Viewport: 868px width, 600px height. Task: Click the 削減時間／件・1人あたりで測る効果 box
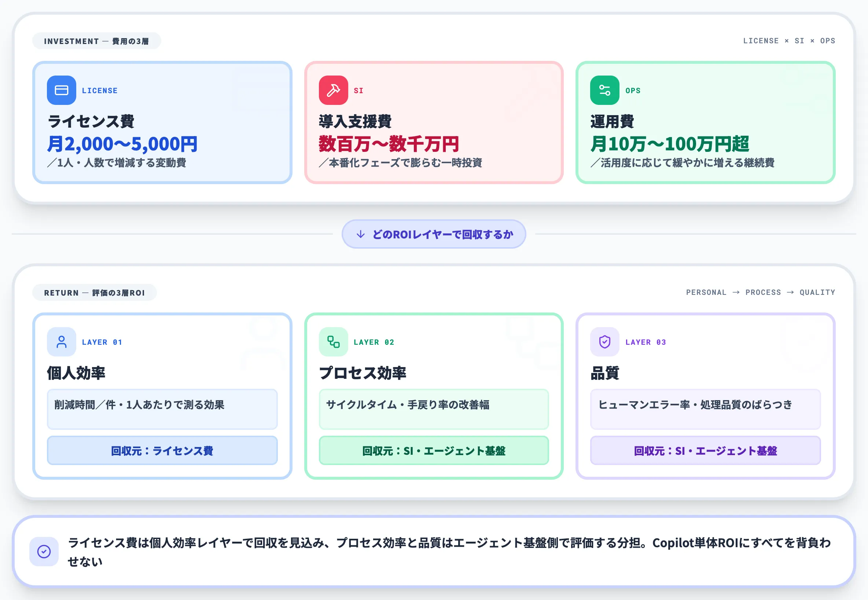pos(162,409)
